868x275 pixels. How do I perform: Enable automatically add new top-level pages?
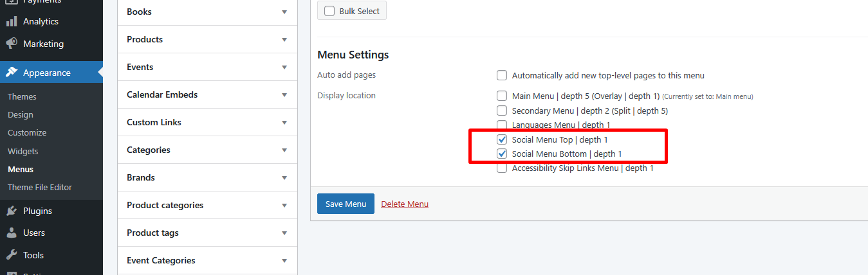pos(502,75)
